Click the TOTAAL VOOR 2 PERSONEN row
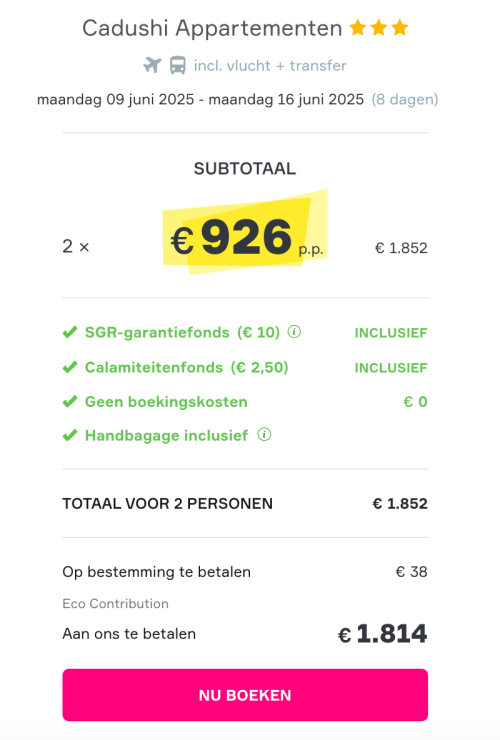 point(245,504)
